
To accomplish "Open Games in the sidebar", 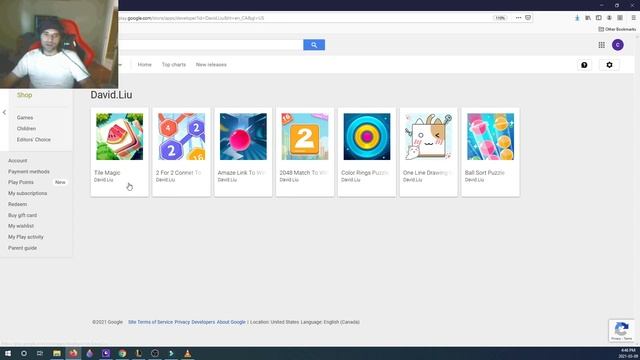I will pos(25,118).
